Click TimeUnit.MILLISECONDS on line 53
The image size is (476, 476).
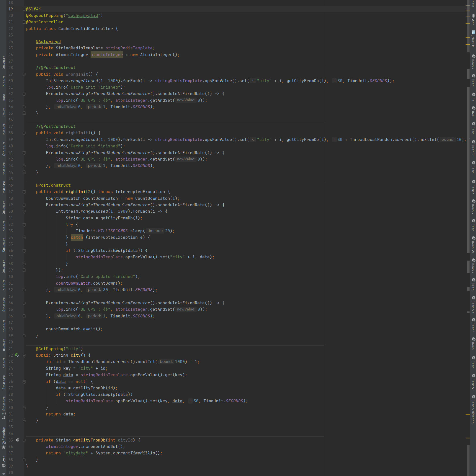click(102, 231)
